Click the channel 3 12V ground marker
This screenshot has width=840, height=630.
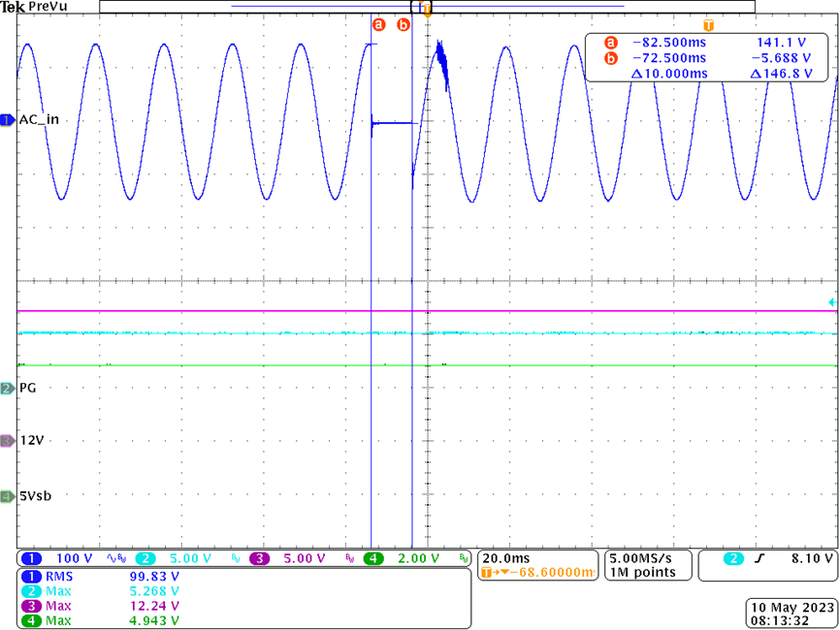[x=7, y=440]
